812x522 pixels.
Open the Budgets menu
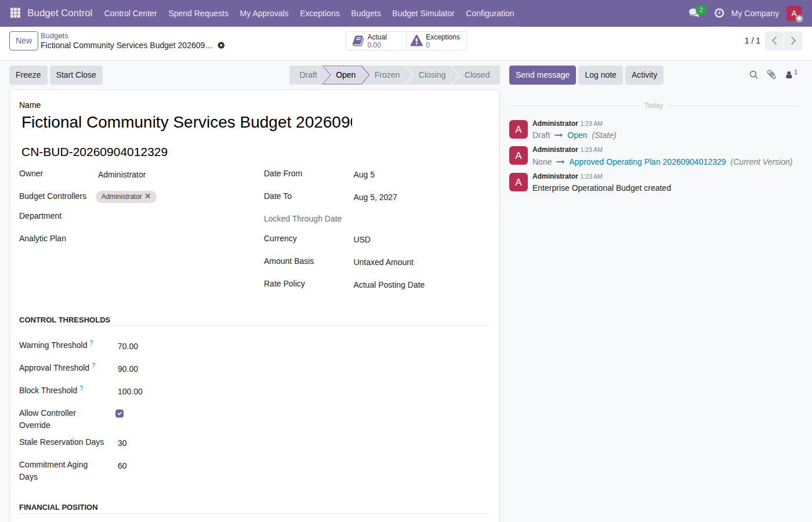366,13
